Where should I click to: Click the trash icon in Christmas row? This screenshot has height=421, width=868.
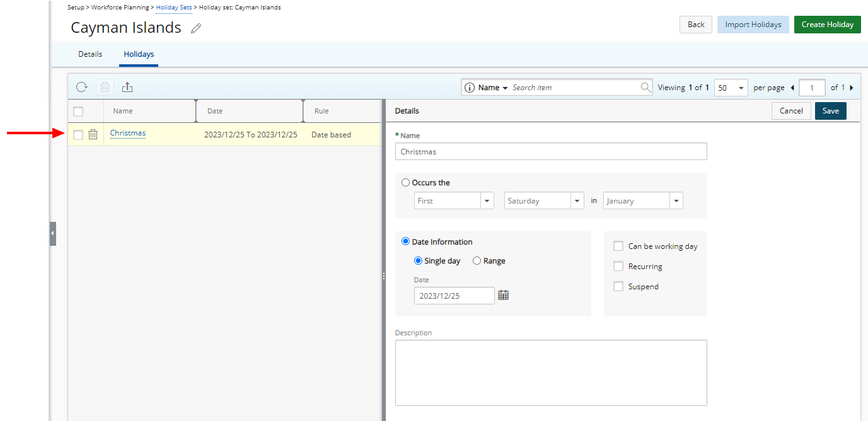(x=93, y=134)
